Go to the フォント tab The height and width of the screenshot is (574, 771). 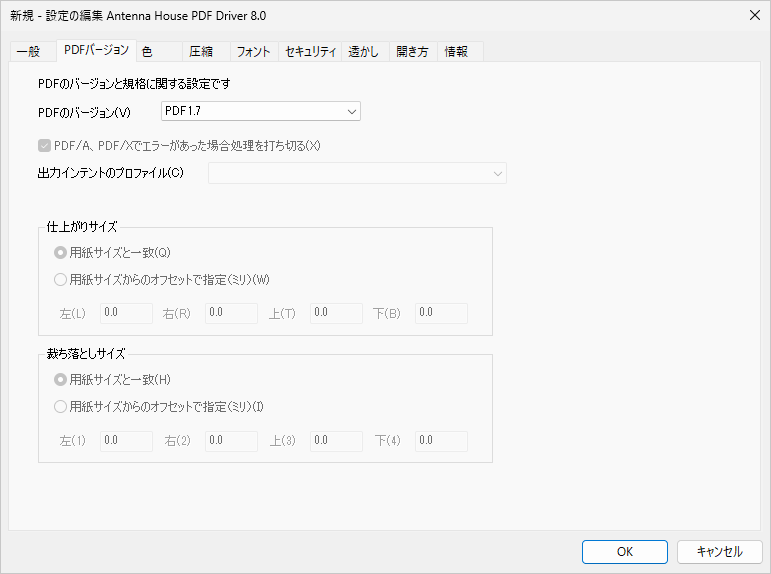(x=254, y=52)
